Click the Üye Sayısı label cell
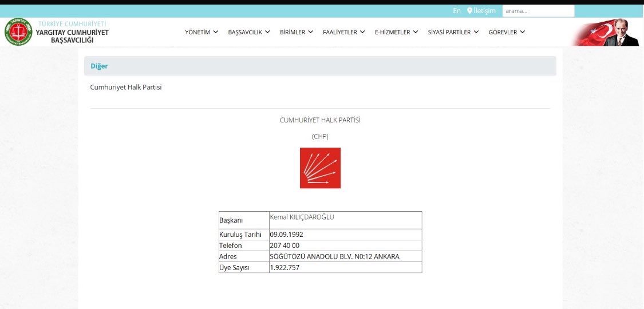Image resolution: width=644 pixels, height=309 pixels. pos(244,268)
